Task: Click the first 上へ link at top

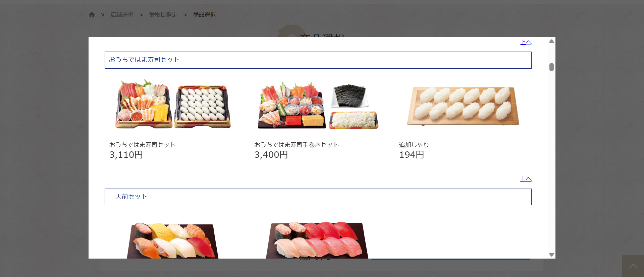Action: tap(526, 42)
